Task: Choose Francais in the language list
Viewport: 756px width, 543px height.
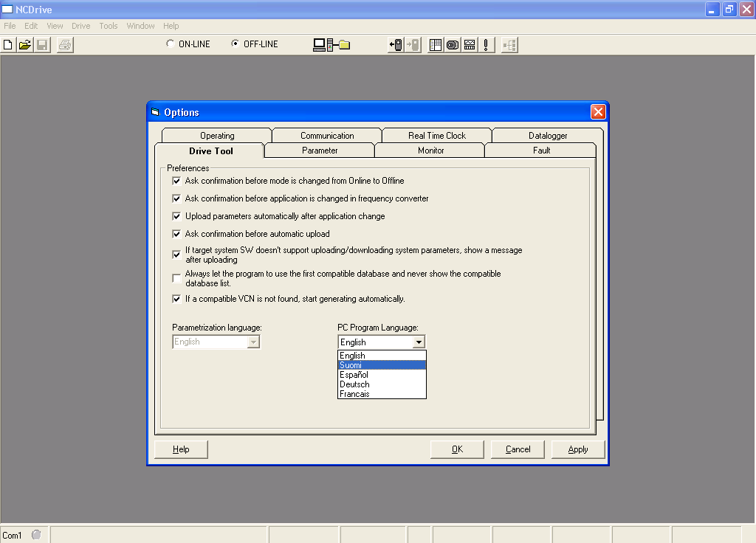Action: click(x=382, y=394)
